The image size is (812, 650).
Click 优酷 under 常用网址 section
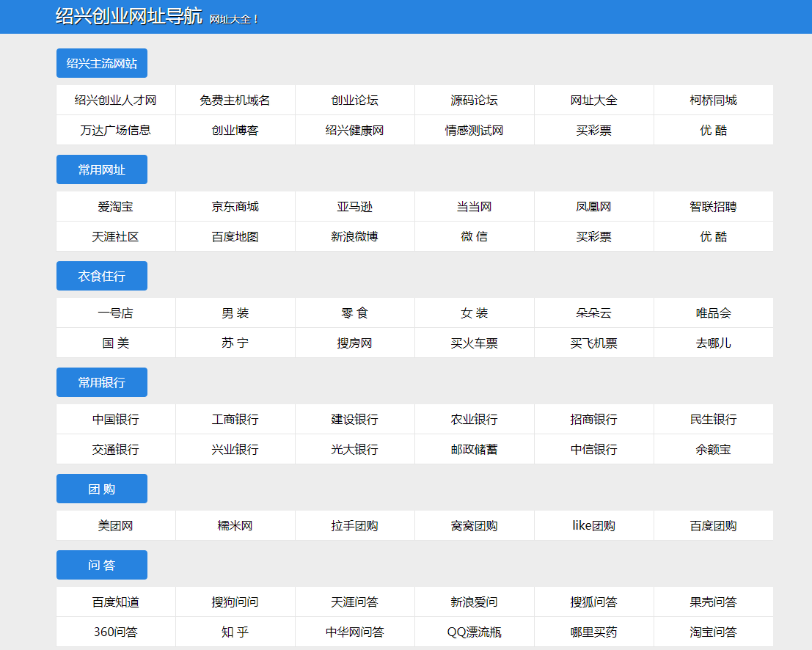[x=714, y=237]
